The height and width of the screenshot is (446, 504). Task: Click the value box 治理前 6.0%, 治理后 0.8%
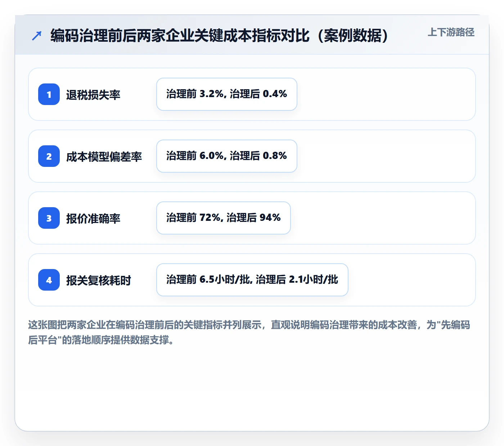(x=227, y=156)
